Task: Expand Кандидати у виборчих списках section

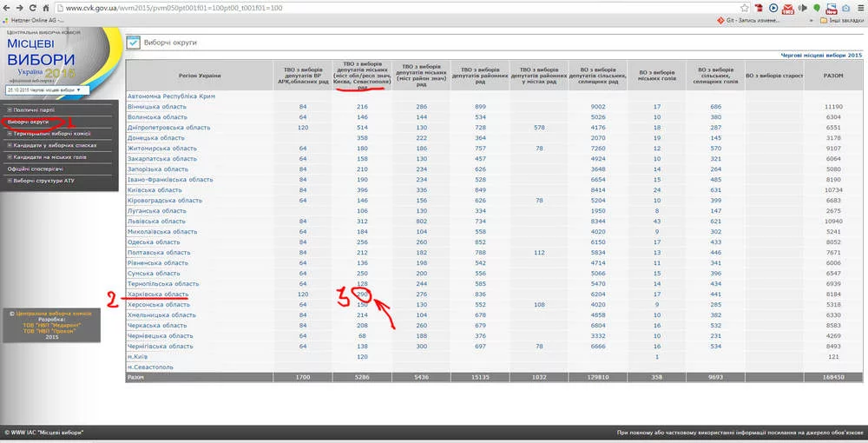Action: (49, 145)
